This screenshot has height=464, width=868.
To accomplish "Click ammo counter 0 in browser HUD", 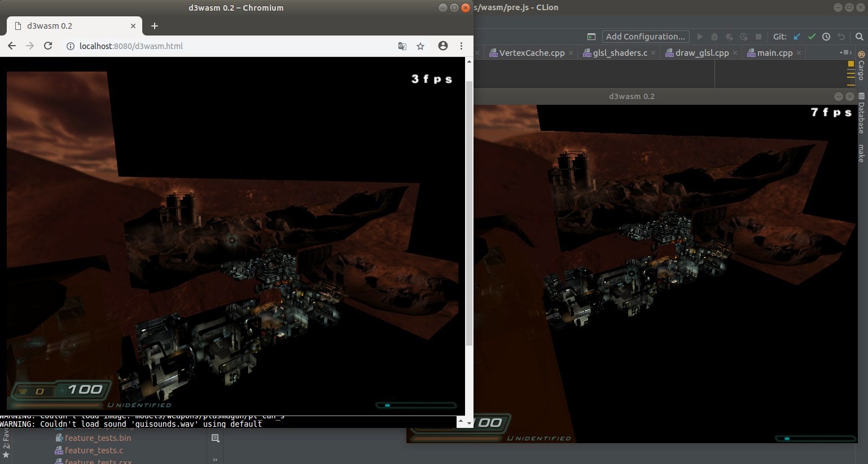I will click(40, 391).
